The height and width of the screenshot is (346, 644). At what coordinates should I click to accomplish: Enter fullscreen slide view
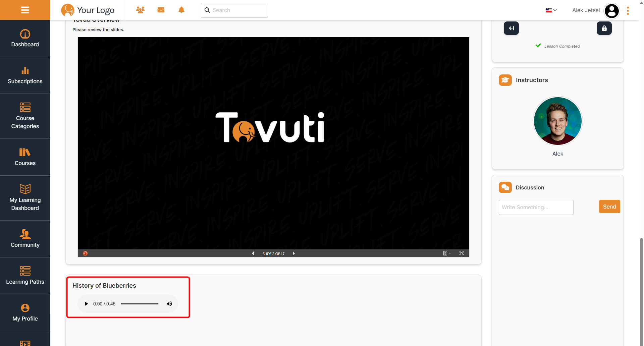462,253
